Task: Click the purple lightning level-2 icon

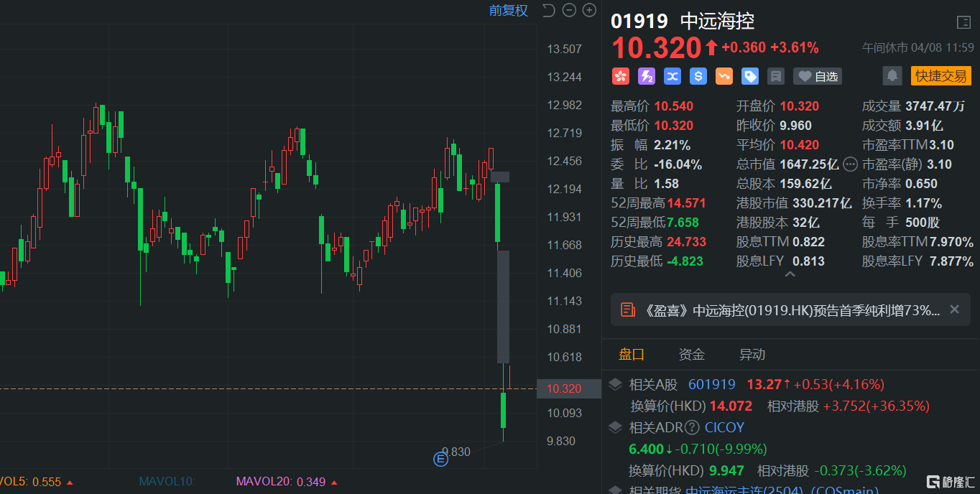Action: (x=646, y=76)
